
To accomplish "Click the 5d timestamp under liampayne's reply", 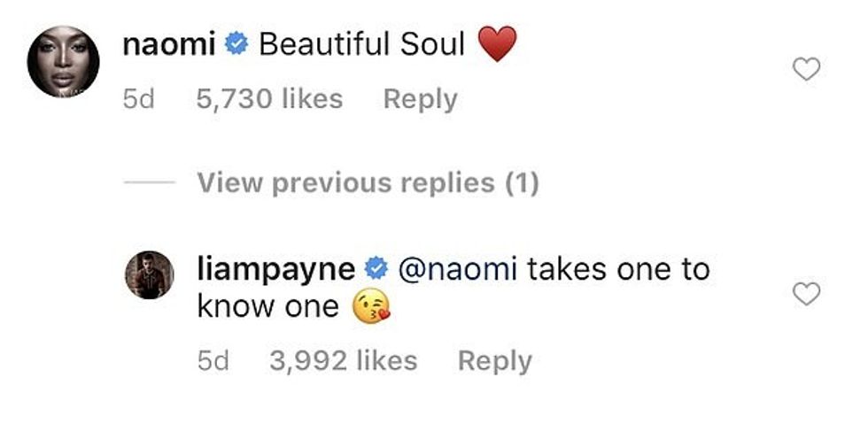I will pos(213,360).
